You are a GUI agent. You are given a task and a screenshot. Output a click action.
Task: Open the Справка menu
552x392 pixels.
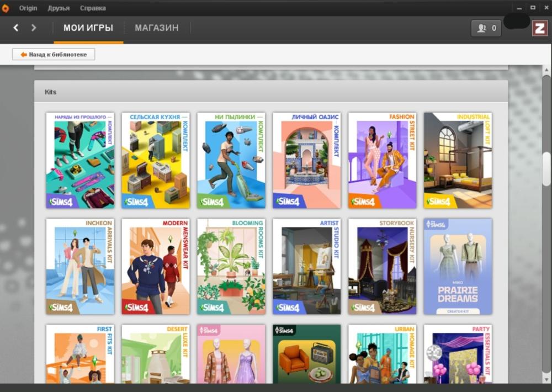coord(93,8)
